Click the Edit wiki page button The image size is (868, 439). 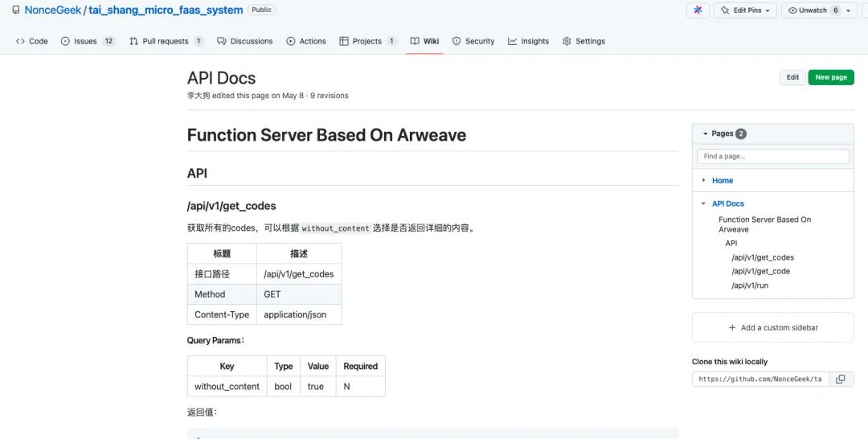(x=792, y=77)
